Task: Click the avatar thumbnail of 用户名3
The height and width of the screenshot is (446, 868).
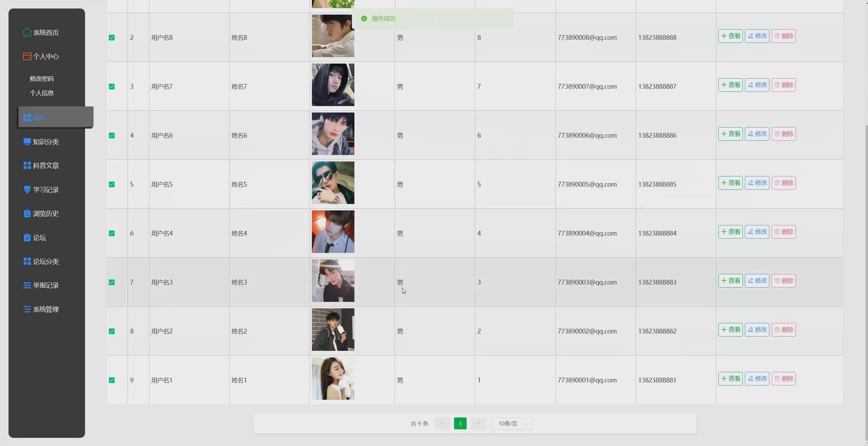Action: point(333,281)
